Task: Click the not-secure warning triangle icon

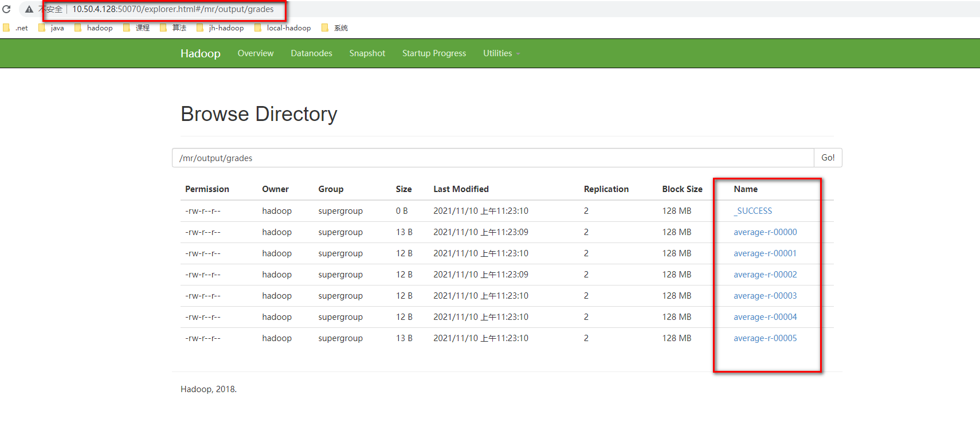Action: coord(29,9)
